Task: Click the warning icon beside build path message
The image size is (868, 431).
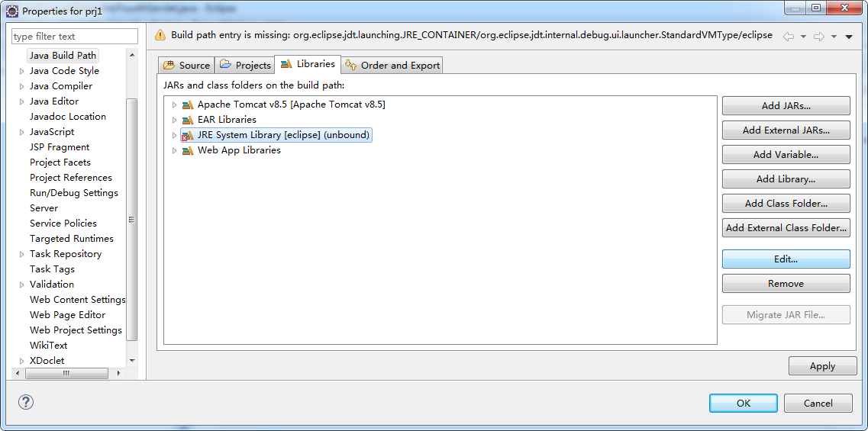Action: [160, 35]
